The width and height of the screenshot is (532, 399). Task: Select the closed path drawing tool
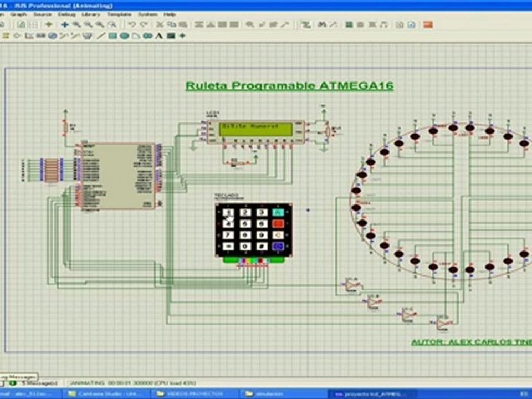coord(147,35)
